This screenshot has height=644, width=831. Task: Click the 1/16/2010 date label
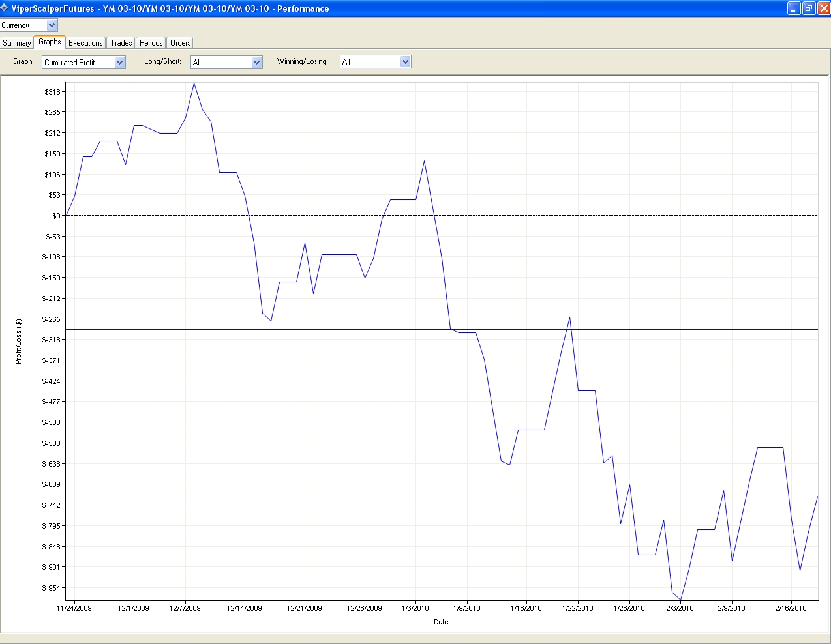526,608
